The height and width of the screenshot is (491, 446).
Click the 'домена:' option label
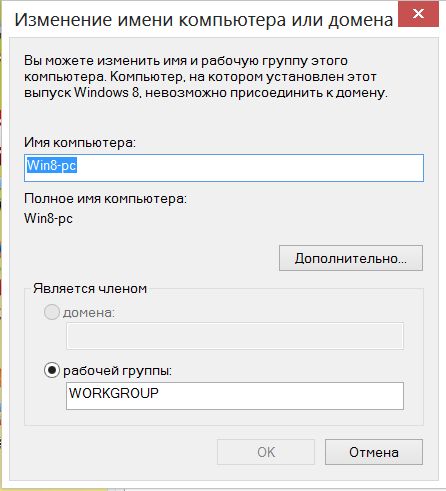(x=89, y=313)
